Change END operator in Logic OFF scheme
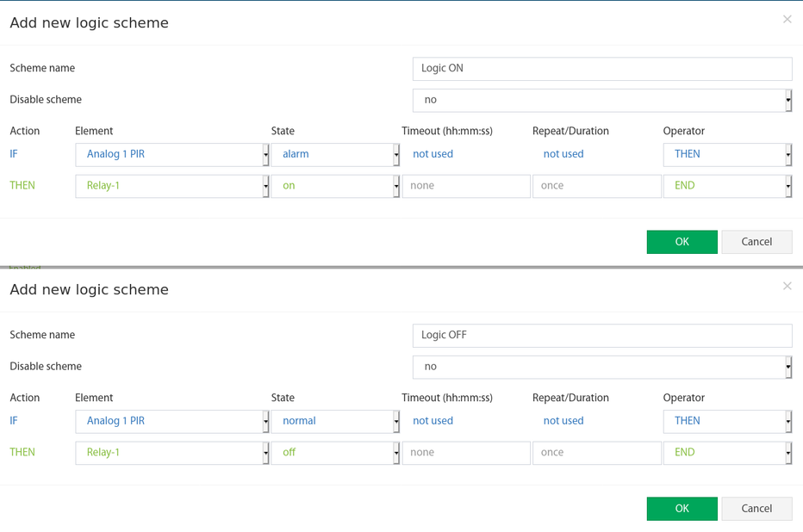This screenshot has height=532, width=803. click(x=728, y=453)
